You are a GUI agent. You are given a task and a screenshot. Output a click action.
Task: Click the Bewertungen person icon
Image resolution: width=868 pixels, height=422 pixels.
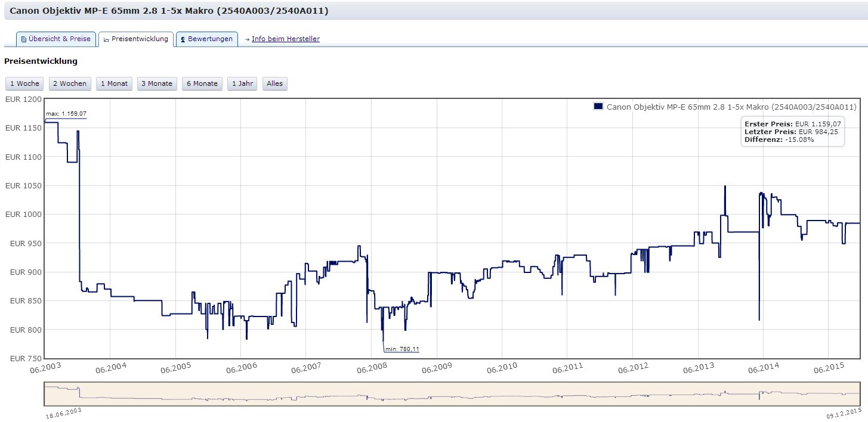point(183,39)
